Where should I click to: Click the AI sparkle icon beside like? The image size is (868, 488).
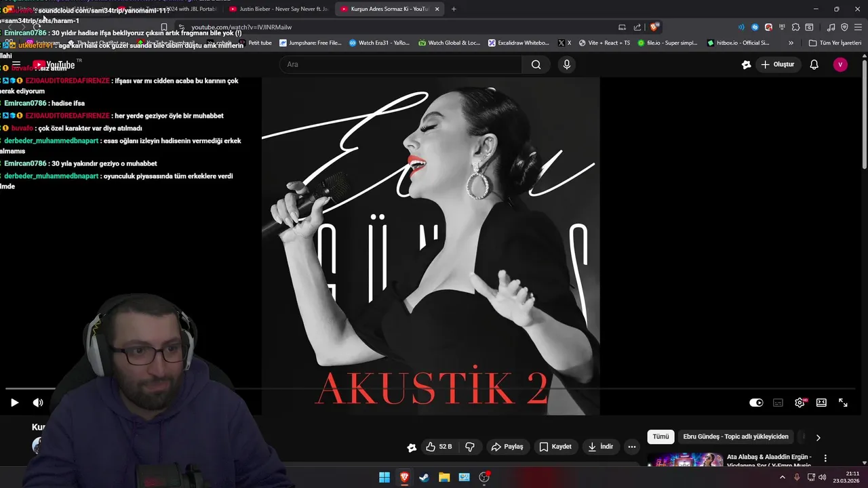click(x=412, y=447)
